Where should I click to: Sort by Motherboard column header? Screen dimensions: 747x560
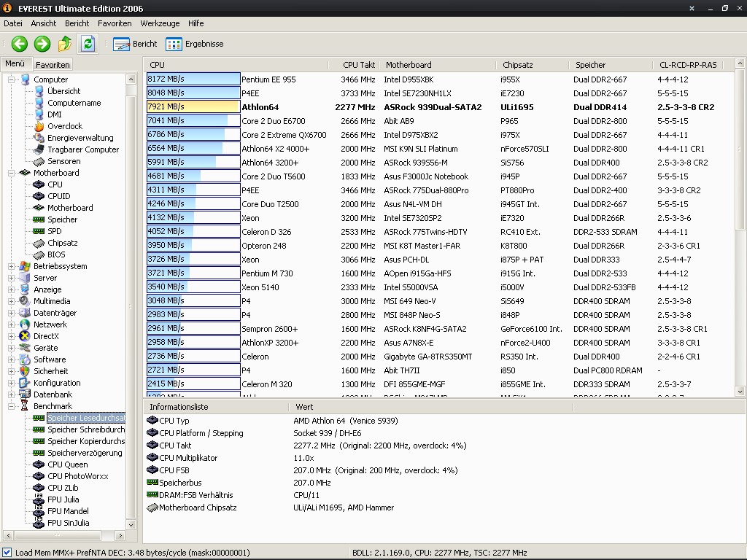438,65
